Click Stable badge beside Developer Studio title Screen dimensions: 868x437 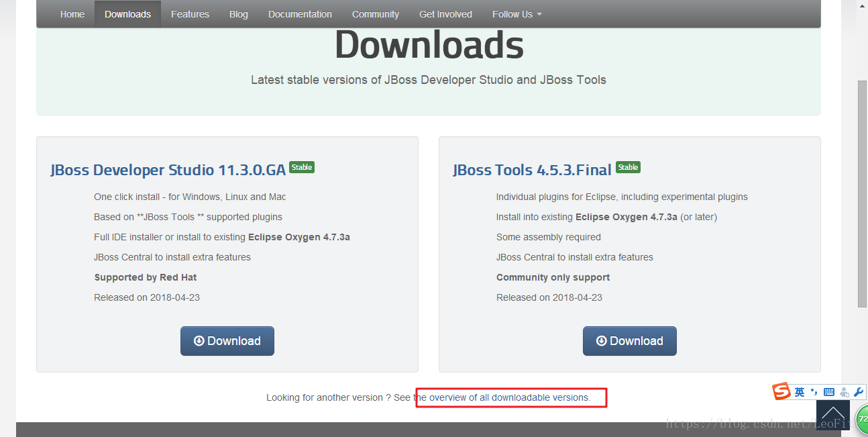(x=302, y=167)
